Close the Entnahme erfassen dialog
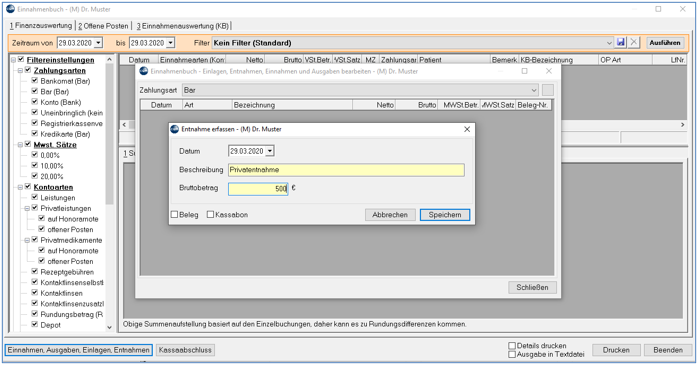Screen dimensions: 698x365 click(x=467, y=129)
